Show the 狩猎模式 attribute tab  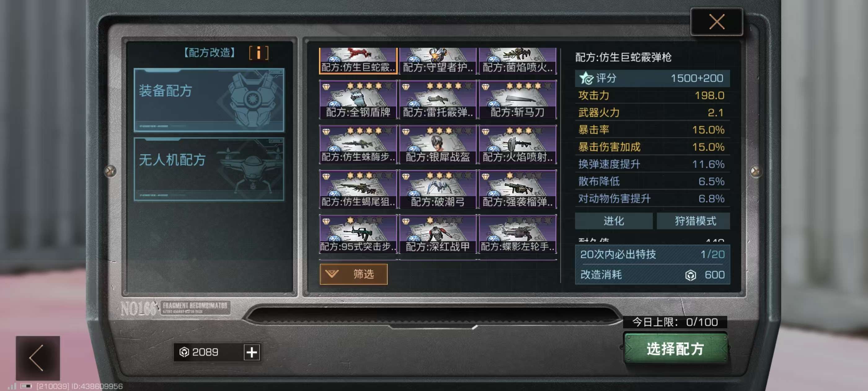[693, 221]
